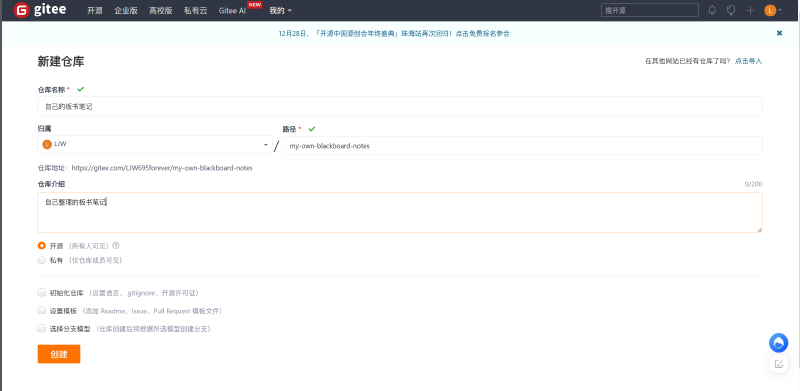This screenshot has height=391, width=800.
Task: Expand the 归属 owner dropdown LJW
Action: 155,144
